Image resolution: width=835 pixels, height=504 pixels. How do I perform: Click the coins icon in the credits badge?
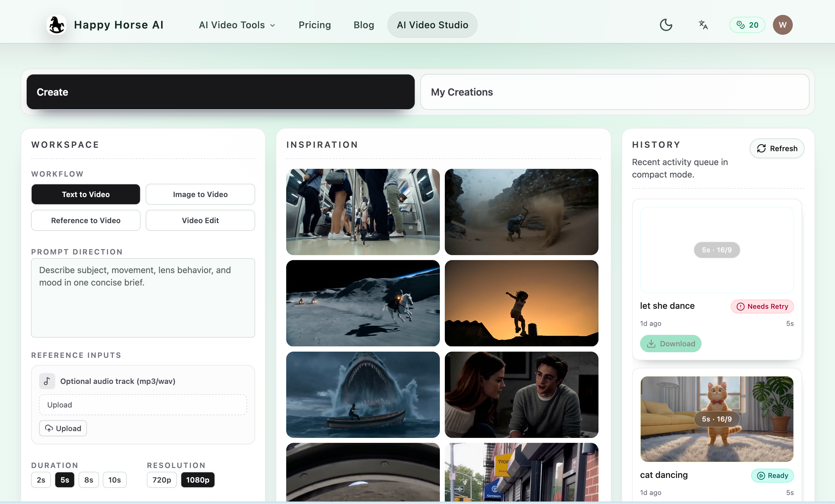(x=741, y=25)
